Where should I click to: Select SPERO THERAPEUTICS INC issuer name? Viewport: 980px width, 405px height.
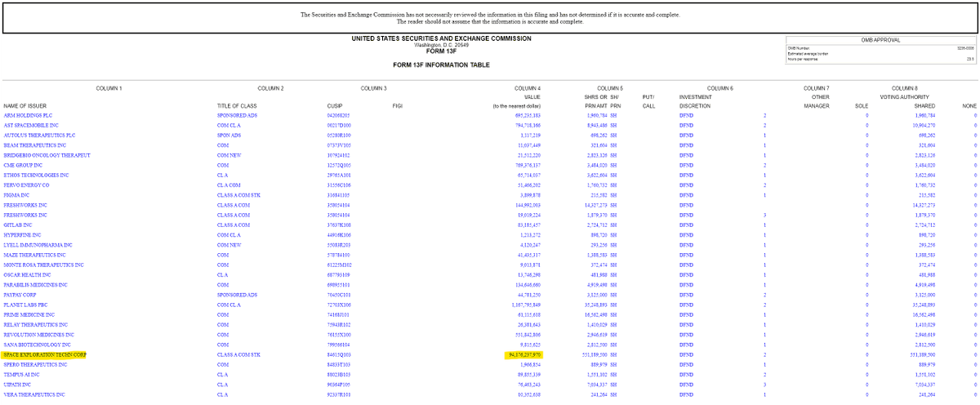pyautogui.click(x=35, y=364)
